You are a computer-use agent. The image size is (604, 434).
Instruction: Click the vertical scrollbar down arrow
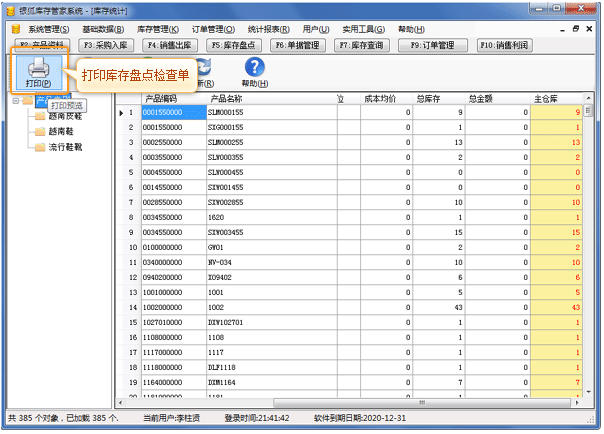click(x=591, y=389)
